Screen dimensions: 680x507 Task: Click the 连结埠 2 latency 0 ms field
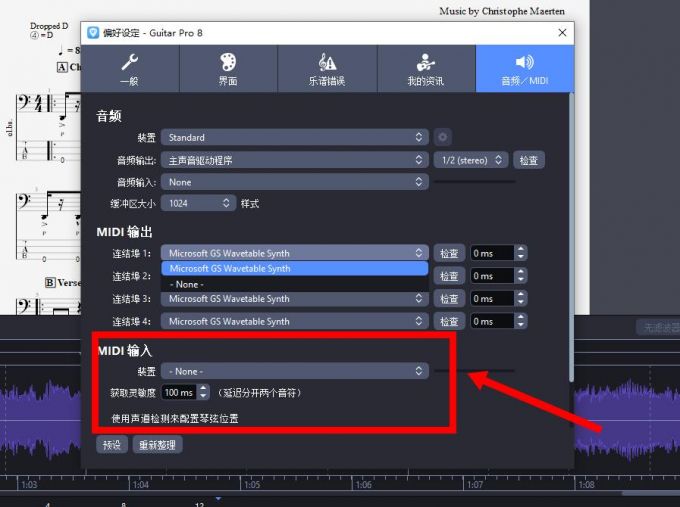tap(492, 276)
